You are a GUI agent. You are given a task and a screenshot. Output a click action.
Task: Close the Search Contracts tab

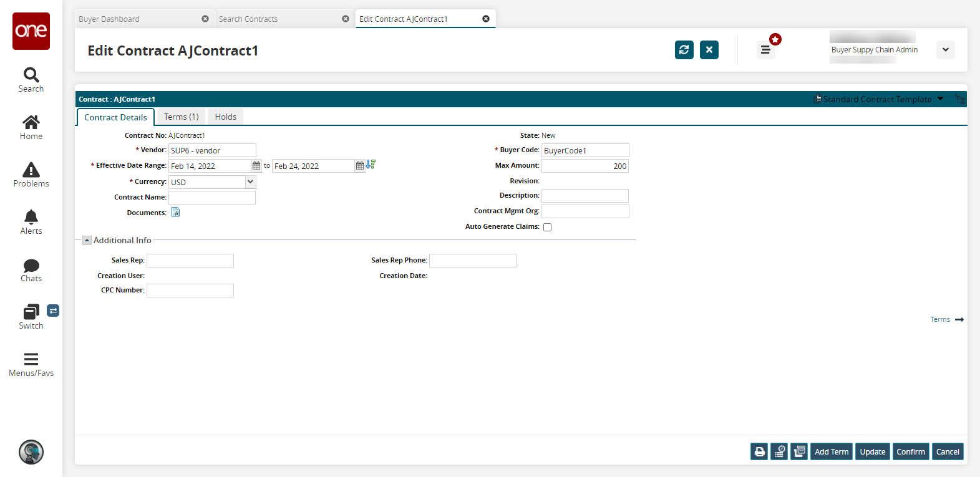tap(346, 19)
